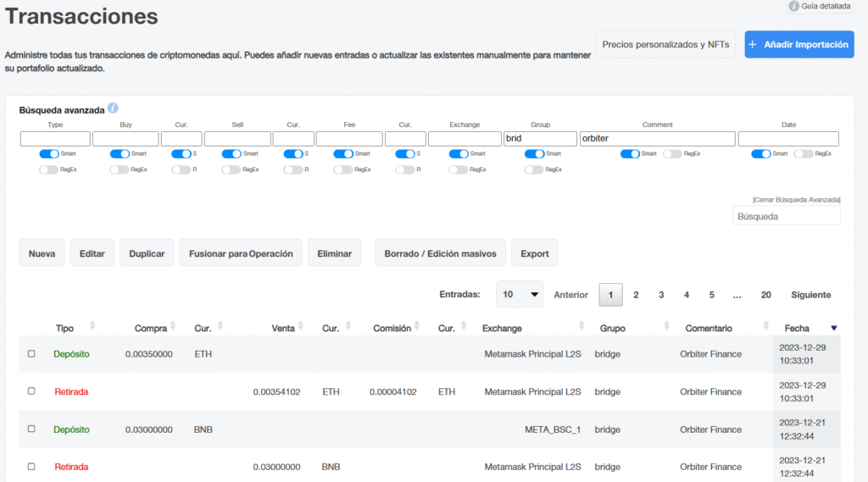This screenshot has height=482, width=868.
Task: Toggle Smart switch under Fee filter
Action: point(343,154)
